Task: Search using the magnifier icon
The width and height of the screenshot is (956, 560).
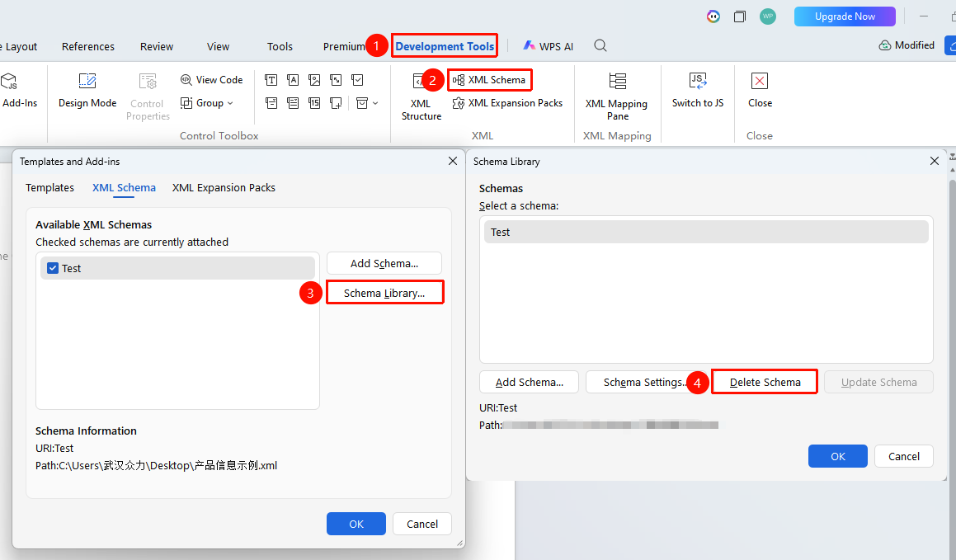Action: 600,45
